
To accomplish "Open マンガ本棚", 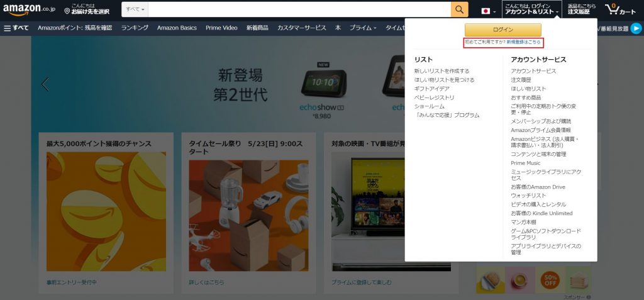I will [523, 223].
